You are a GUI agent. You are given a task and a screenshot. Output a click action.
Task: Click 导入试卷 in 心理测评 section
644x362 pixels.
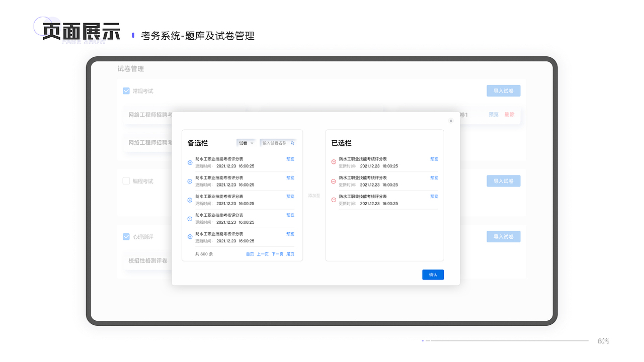(504, 236)
